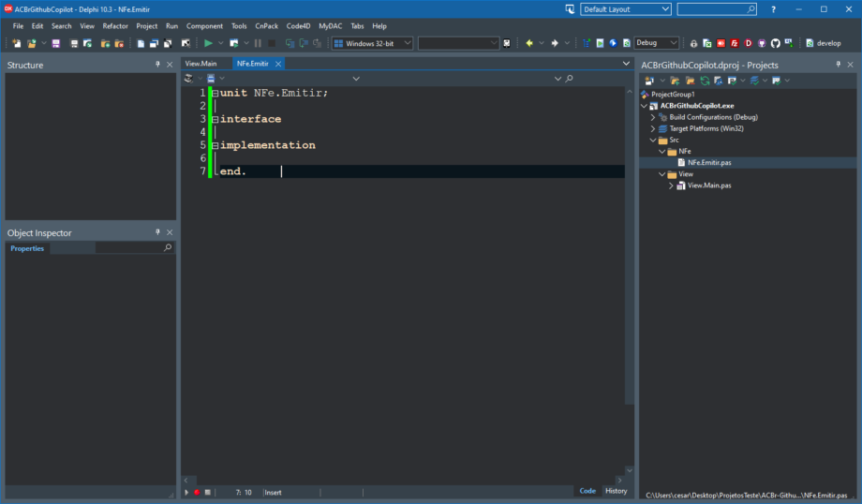The image size is (862, 504).
Task: Click the Trace Into debug icon
Action: pyautogui.click(x=290, y=43)
